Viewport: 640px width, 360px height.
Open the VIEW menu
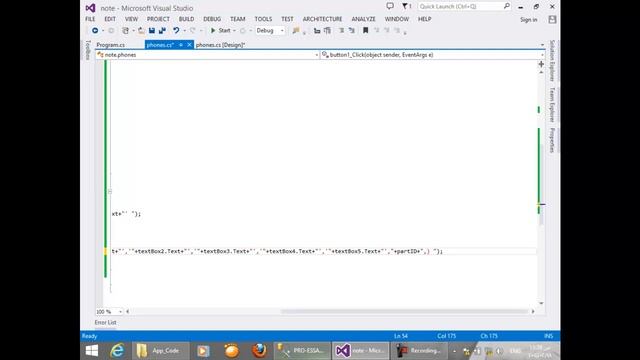131,19
